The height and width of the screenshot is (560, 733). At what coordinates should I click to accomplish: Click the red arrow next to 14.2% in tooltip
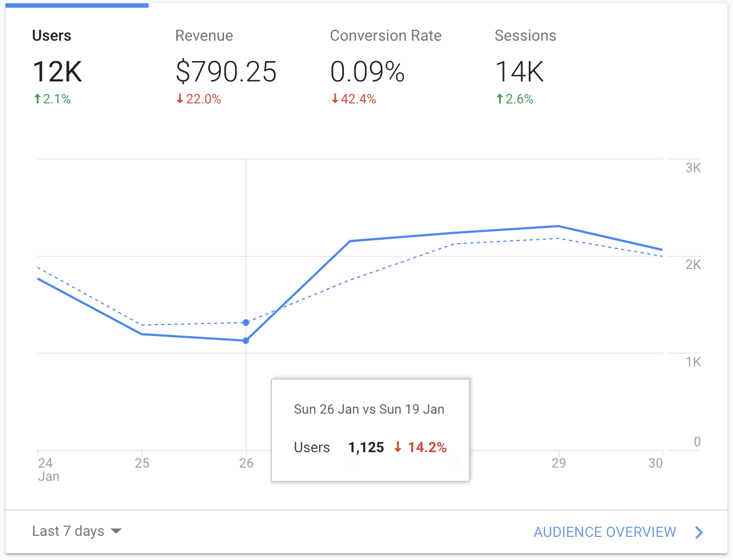(x=397, y=447)
